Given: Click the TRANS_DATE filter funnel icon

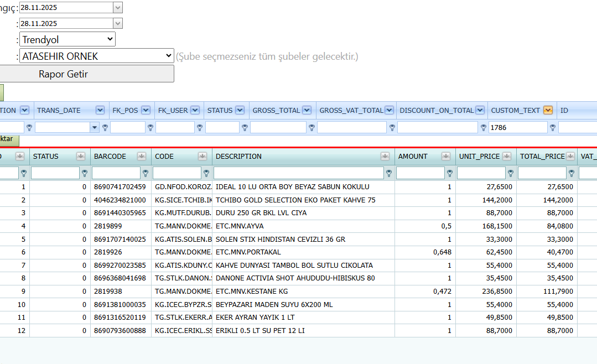Looking at the screenshot, I should pyautogui.click(x=105, y=128).
